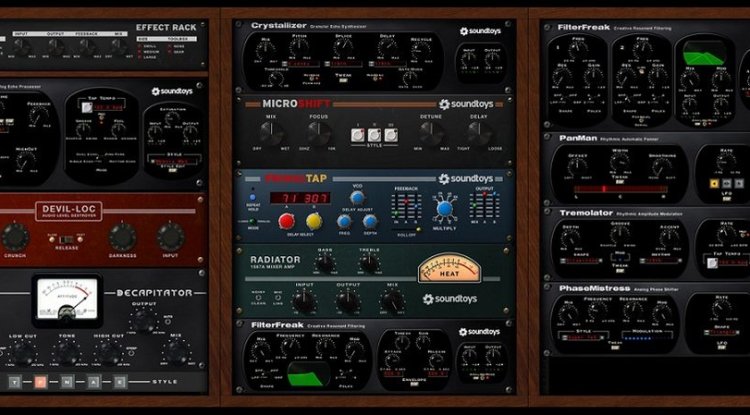Open the echo processor Style selector

click(173, 162)
